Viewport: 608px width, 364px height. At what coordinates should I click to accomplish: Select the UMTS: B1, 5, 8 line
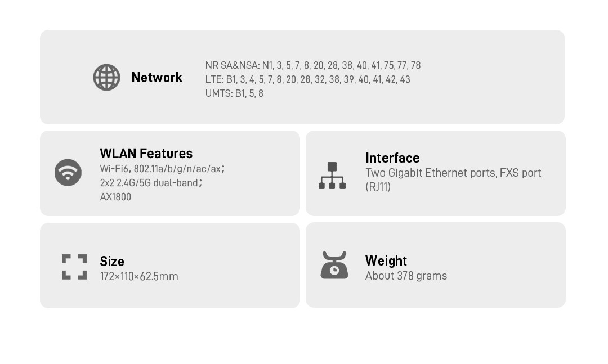pyautogui.click(x=234, y=94)
